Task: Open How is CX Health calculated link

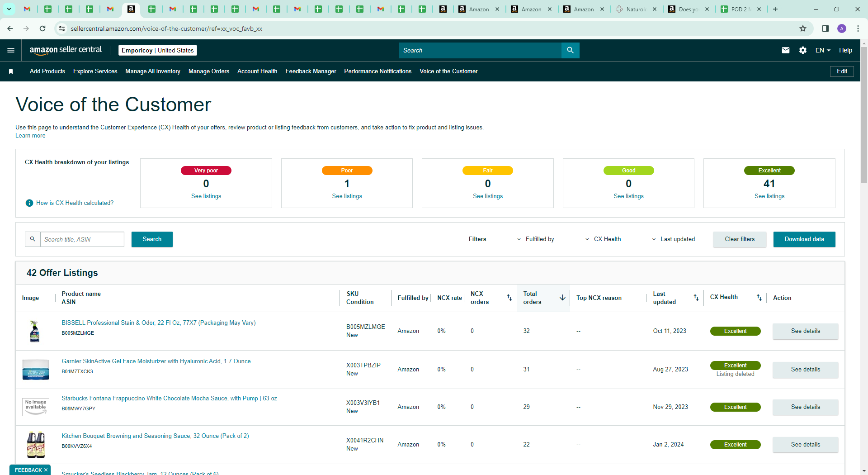Action: (75, 203)
